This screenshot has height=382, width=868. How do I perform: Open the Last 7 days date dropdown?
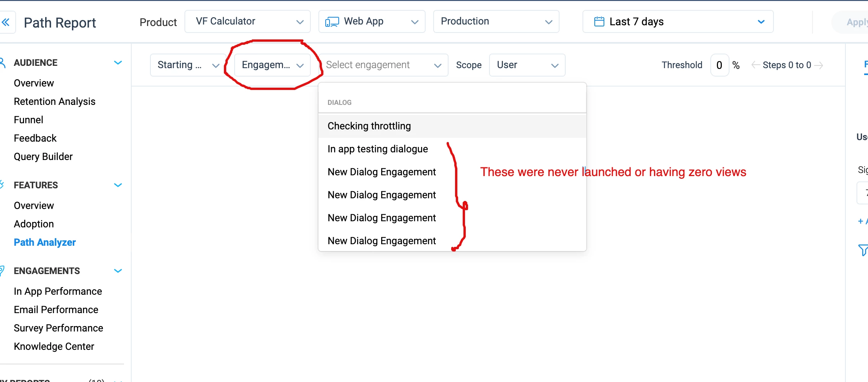pyautogui.click(x=678, y=21)
